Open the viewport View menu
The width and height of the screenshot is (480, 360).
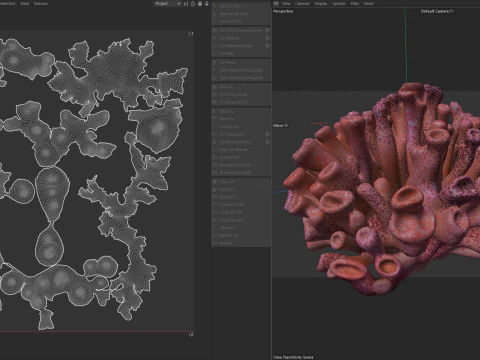(x=286, y=4)
